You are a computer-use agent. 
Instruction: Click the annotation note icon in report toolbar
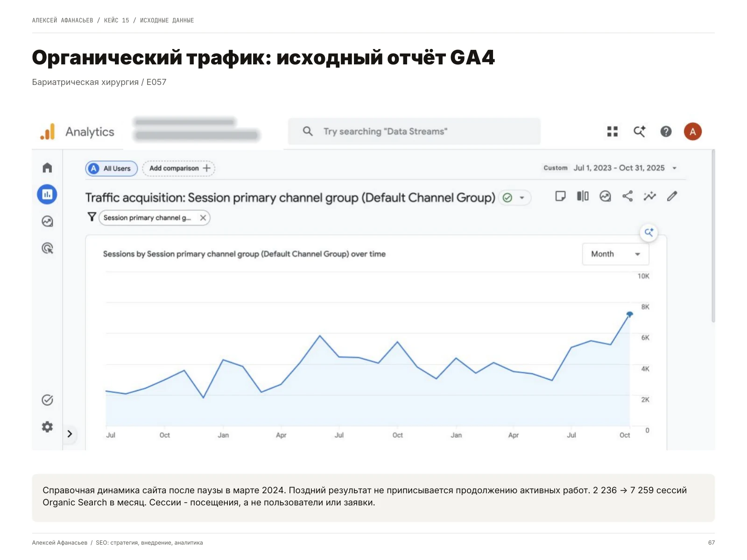coord(560,196)
